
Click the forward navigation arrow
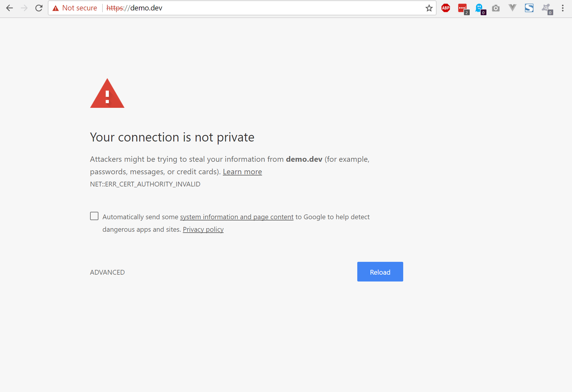24,8
